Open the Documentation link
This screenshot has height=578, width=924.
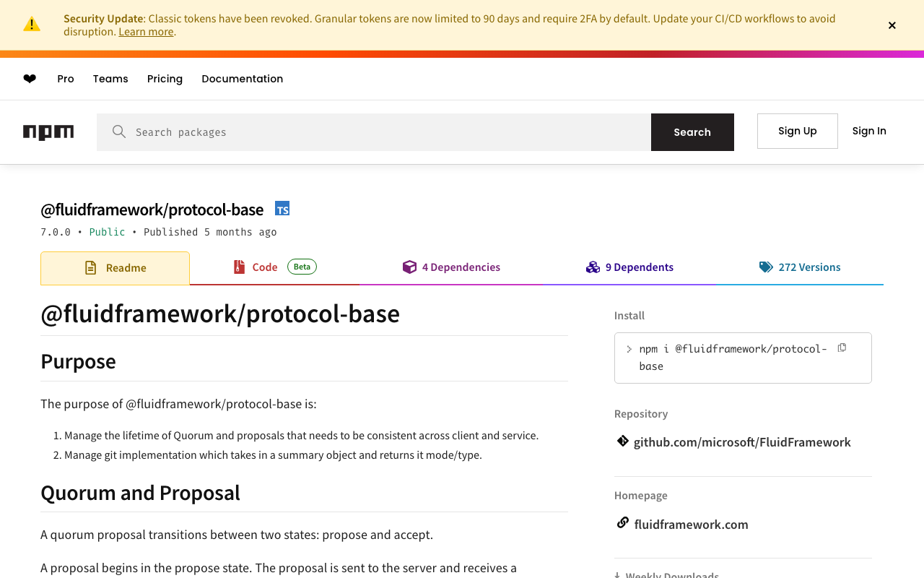pyautogui.click(x=243, y=79)
